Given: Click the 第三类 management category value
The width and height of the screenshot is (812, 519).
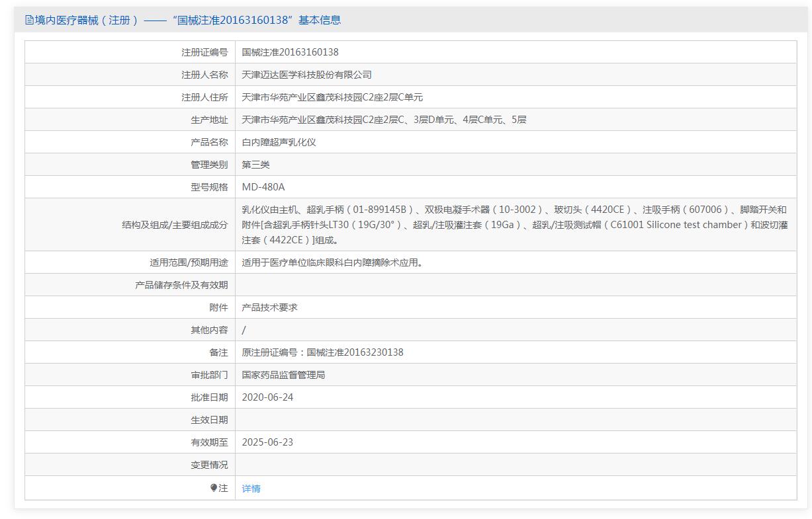Looking at the screenshot, I should pos(255,165).
